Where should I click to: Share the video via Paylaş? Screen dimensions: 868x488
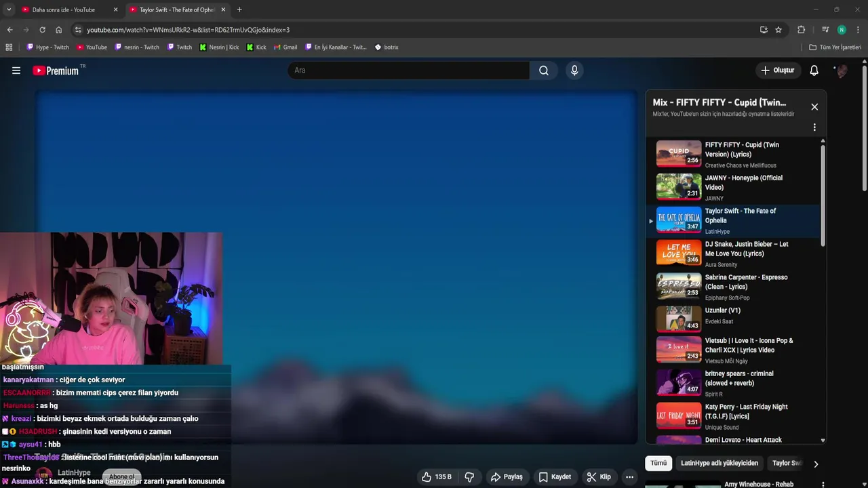coord(507,477)
